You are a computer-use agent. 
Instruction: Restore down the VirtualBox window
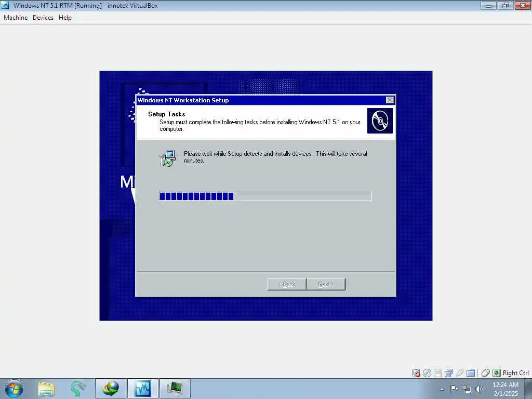point(505,5)
